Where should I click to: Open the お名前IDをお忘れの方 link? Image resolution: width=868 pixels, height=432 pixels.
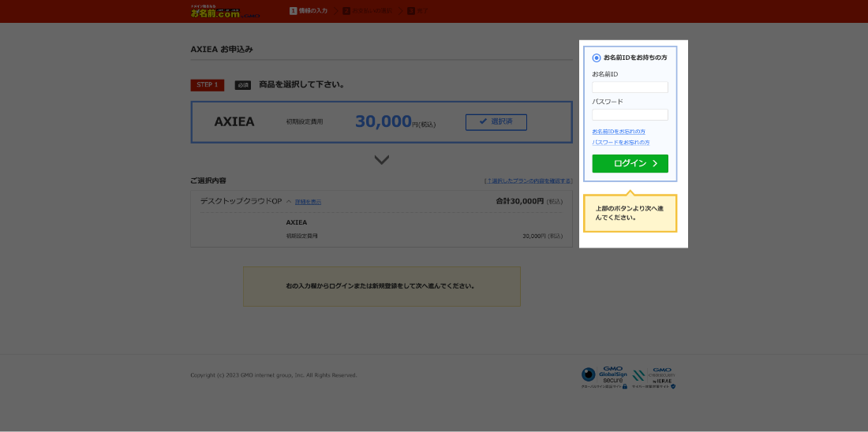tap(619, 132)
